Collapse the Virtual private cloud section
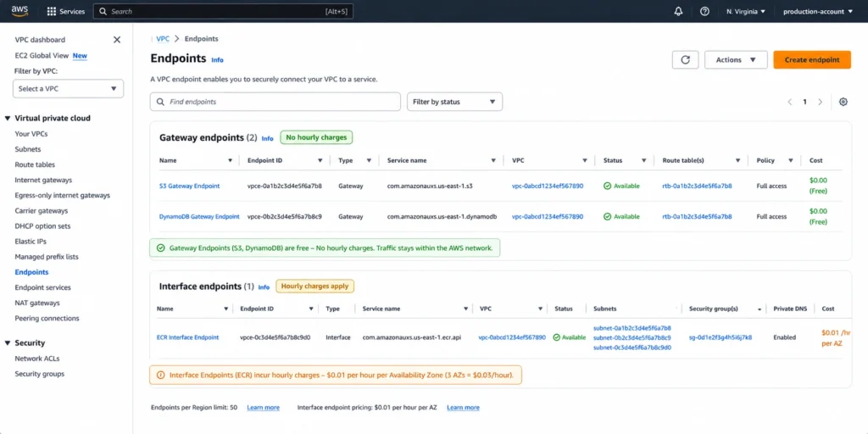 (x=8, y=119)
